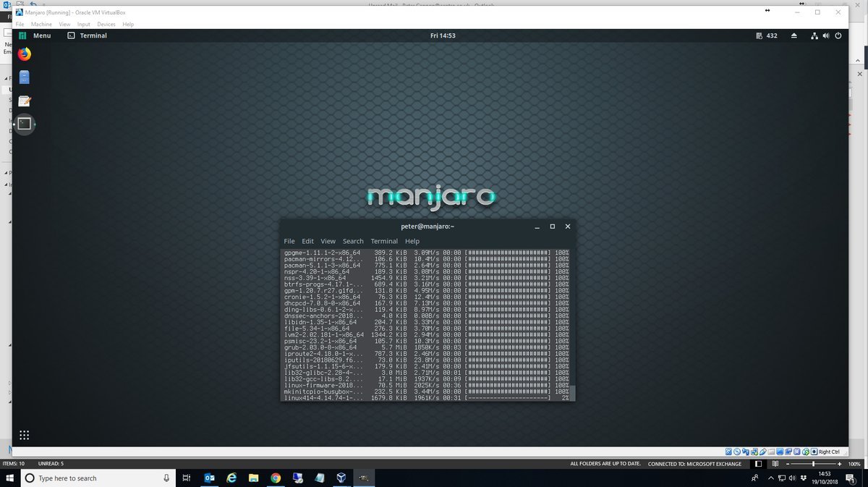Open the terminal Help menu
This screenshot has height=487, width=868.
tap(412, 241)
